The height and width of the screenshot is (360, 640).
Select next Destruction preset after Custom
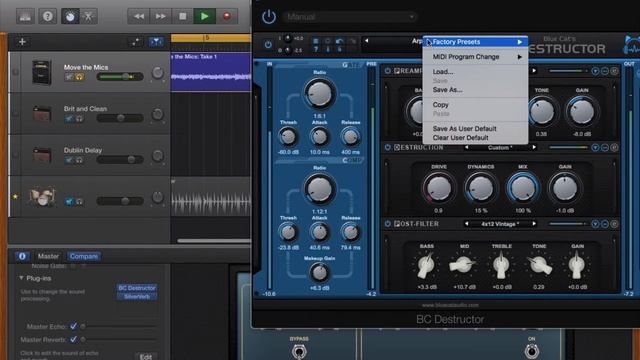point(534,147)
